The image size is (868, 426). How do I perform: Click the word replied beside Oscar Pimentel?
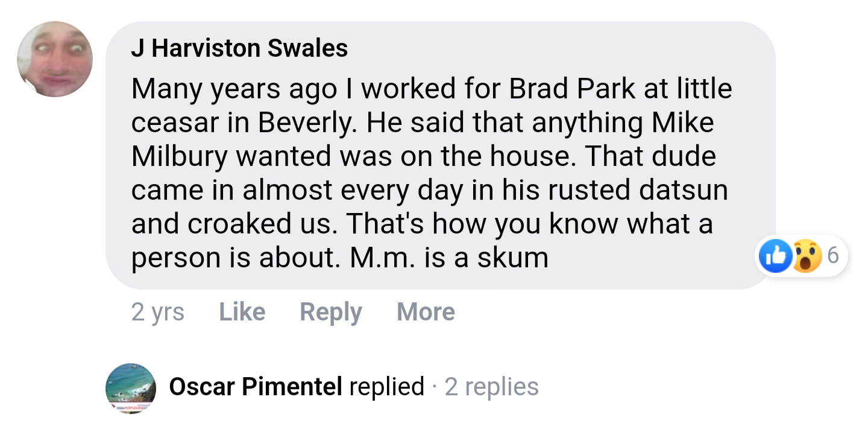tap(386, 387)
